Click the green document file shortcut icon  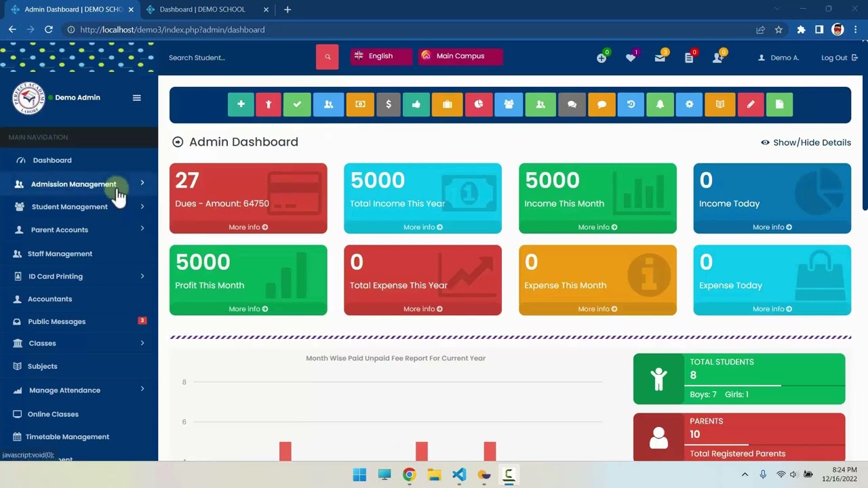point(779,104)
